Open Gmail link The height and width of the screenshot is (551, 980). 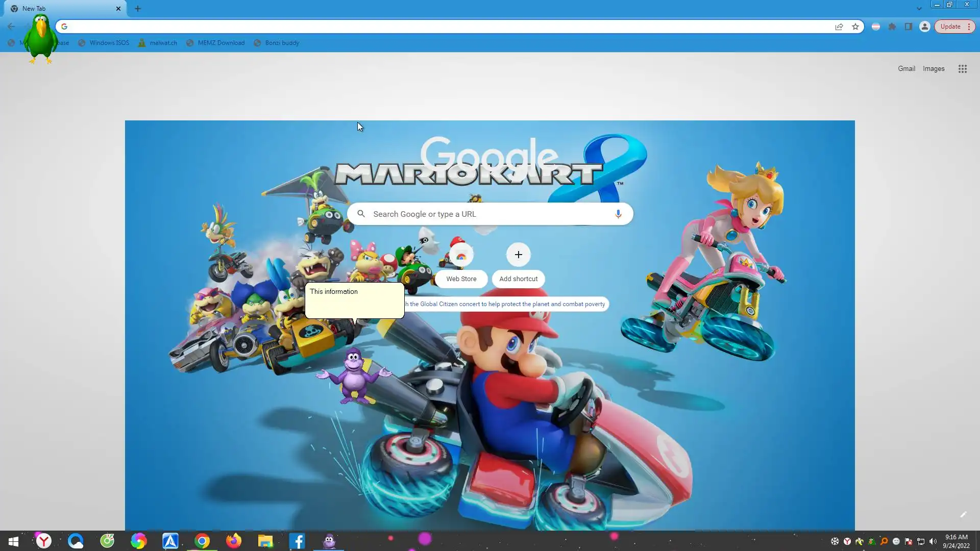click(906, 69)
